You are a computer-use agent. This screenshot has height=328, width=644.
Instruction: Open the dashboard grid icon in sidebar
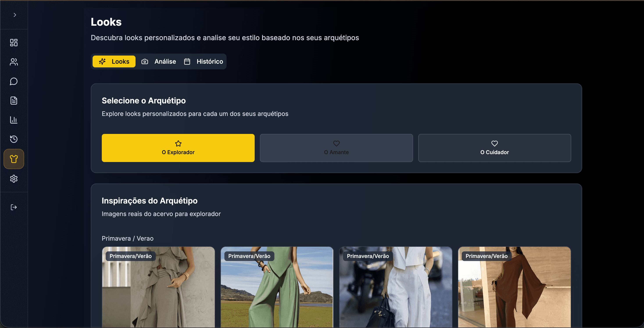(x=14, y=43)
